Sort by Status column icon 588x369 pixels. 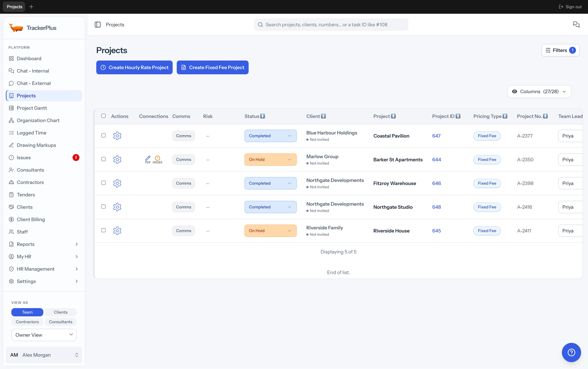coord(262,116)
